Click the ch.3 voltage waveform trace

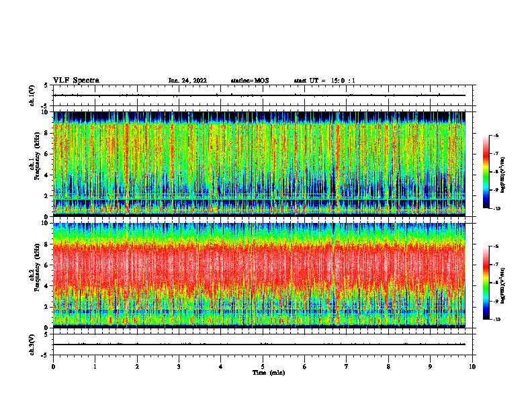click(259, 345)
